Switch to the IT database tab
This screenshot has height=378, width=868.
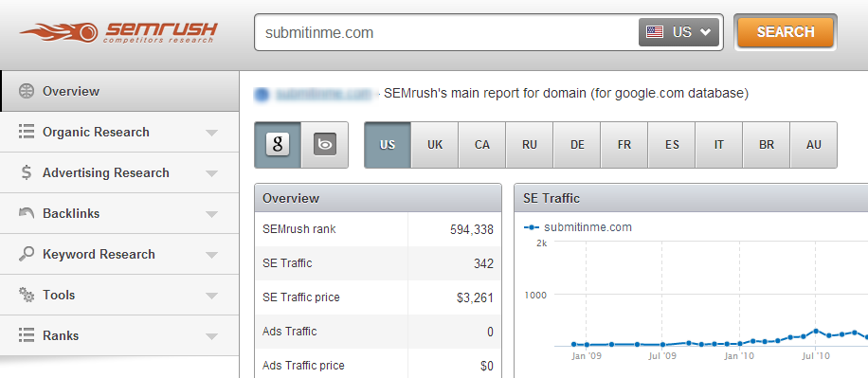coord(719,145)
